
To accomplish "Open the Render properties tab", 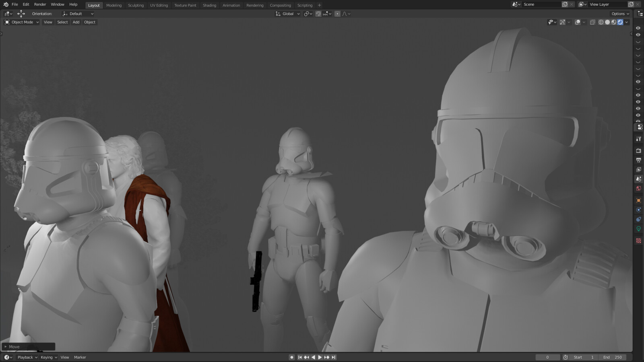I will (638, 150).
